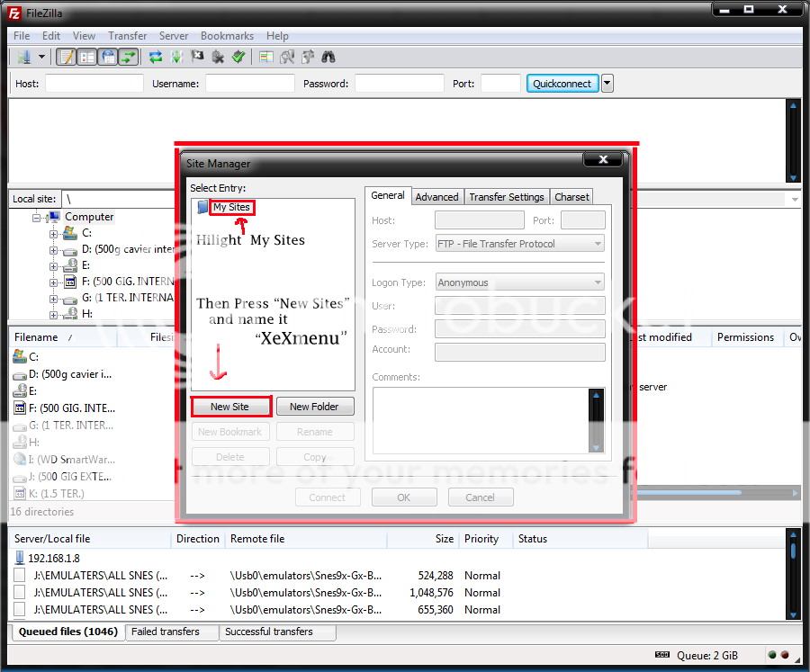Open the Logon Type combo box

[519, 282]
